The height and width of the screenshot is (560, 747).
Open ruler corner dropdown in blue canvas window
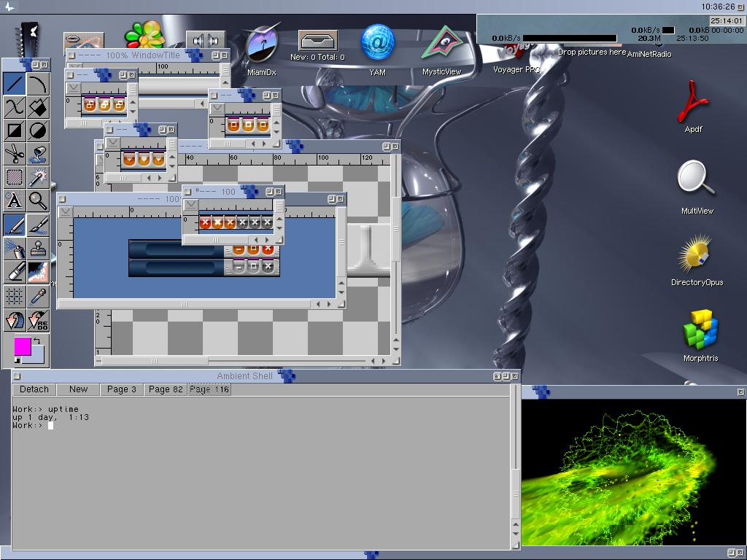click(x=66, y=211)
